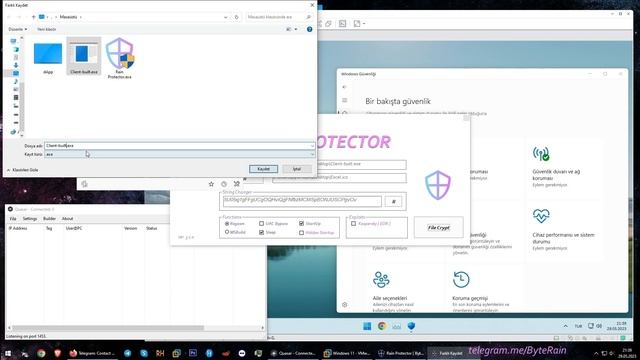Viewport: 640px width, 360px height.
Task: Switch to Quasar taskbar item
Action: point(293,353)
